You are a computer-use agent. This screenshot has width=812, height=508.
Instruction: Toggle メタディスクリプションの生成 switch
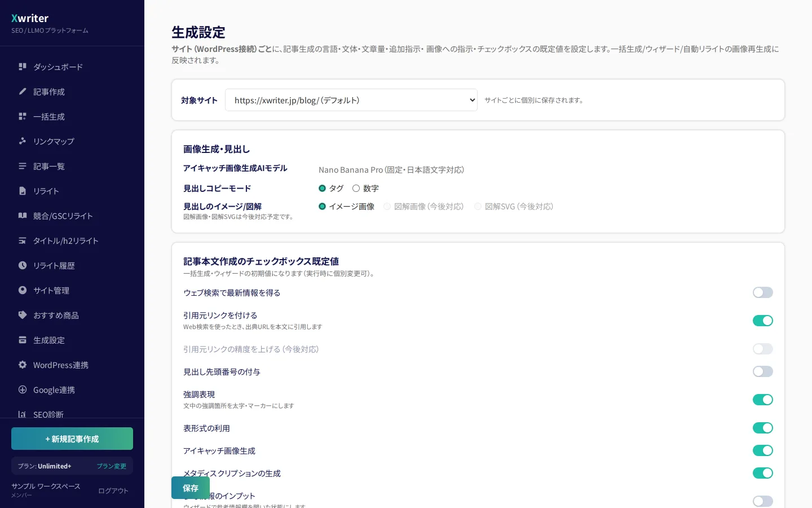[763, 473]
